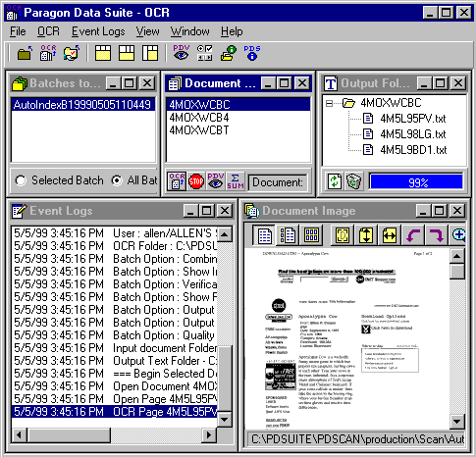Screen dimensions: 476x457
Task: Click Event Logs scroll down arrow
Action: (225, 419)
